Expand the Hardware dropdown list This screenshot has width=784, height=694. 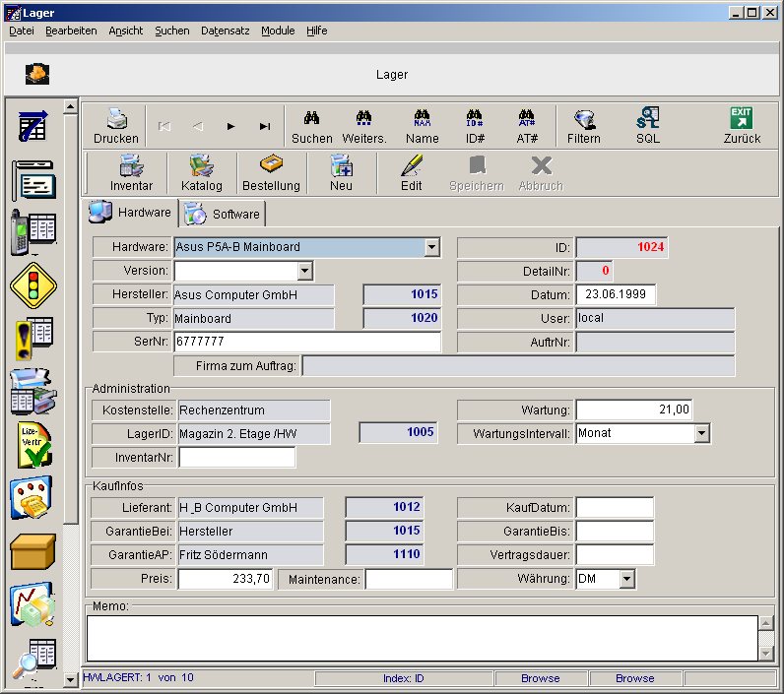[x=431, y=247]
